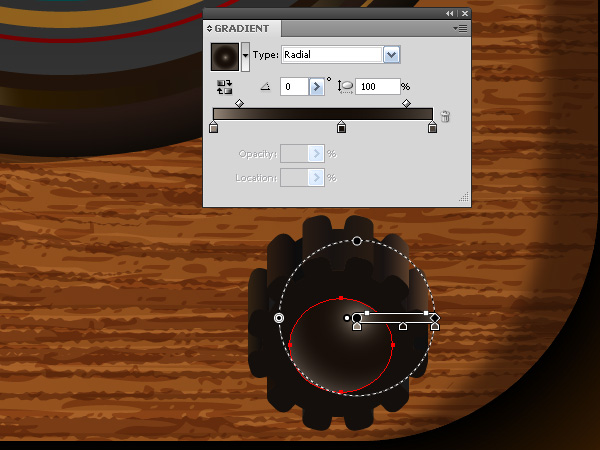The image size is (600, 450).
Task: Click the delete stop trash icon
Action: click(x=445, y=116)
